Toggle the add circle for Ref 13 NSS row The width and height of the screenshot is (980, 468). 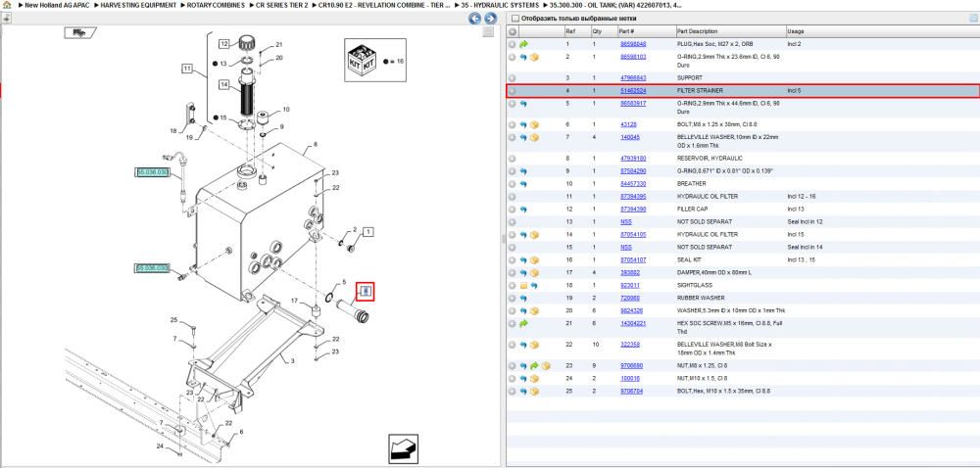pos(512,222)
